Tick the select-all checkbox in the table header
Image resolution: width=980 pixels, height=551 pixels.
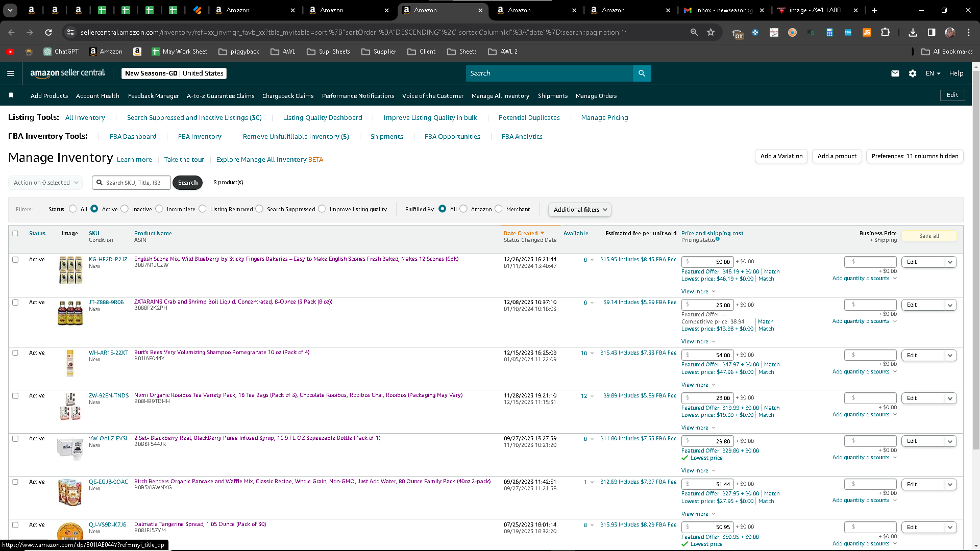tap(15, 234)
